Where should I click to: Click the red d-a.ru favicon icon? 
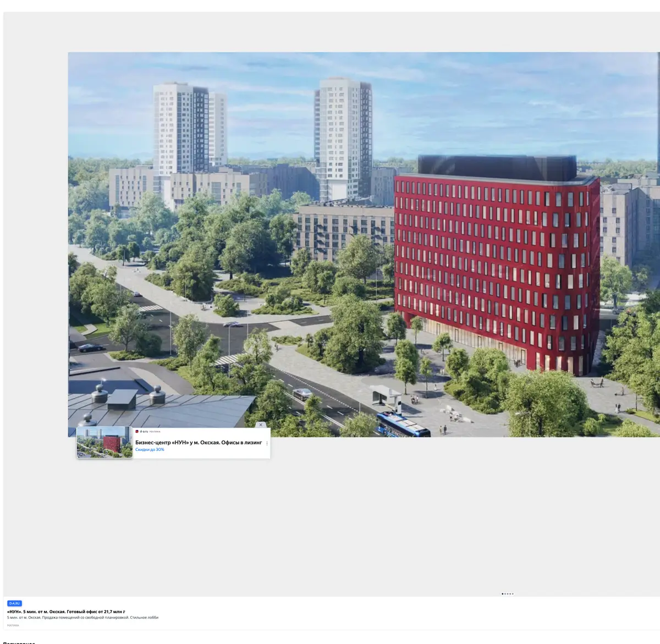click(x=137, y=431)
